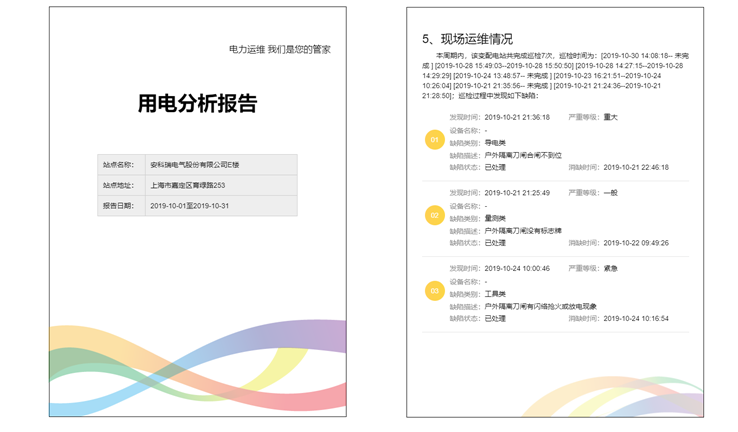This screenshot has height=432, width=738.
Task: Click the 电力运维 我们是您的管家 slogan
Action: 279,49
